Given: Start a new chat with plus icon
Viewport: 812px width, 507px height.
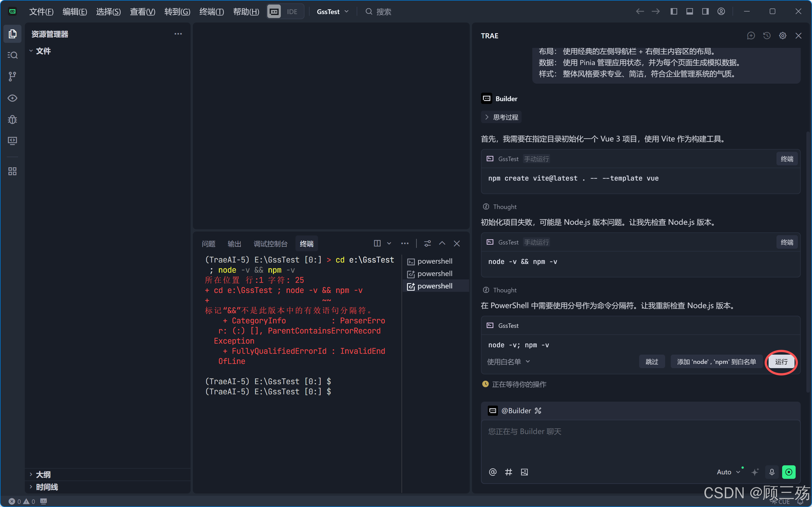Looking at the screenshot, I should coord(751,35).
